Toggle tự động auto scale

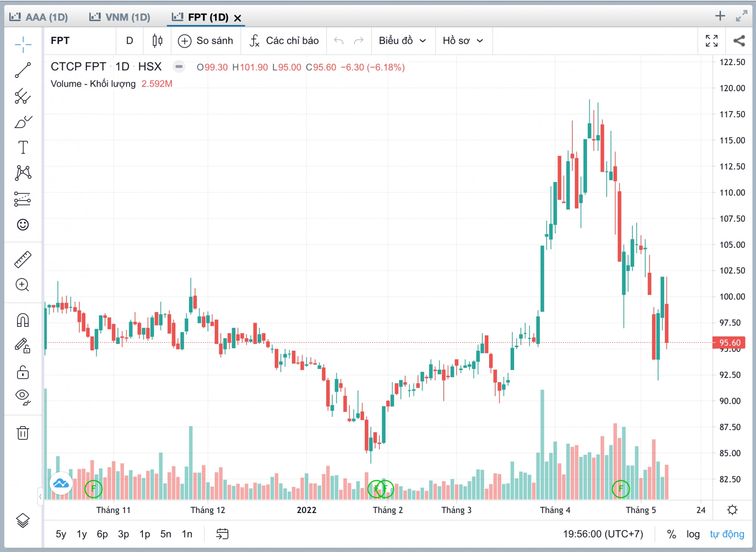pos(727,534)
